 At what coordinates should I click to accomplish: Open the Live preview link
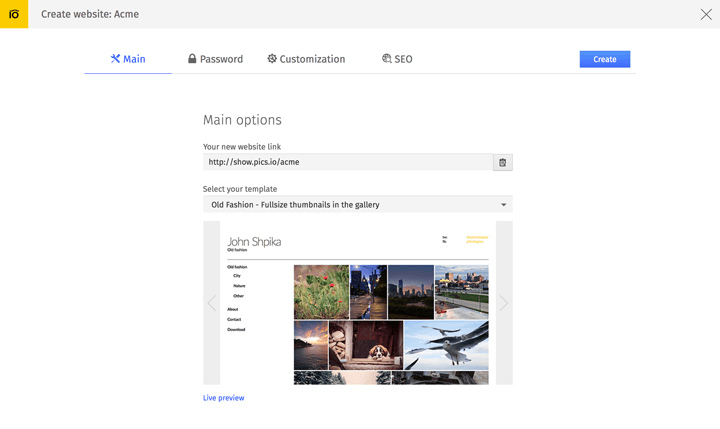click(224, 398)
